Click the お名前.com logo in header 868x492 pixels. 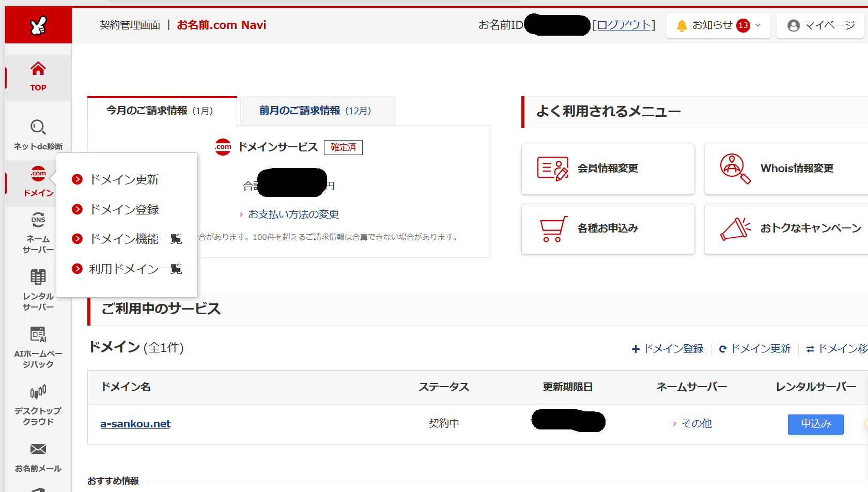coord(38,25)
